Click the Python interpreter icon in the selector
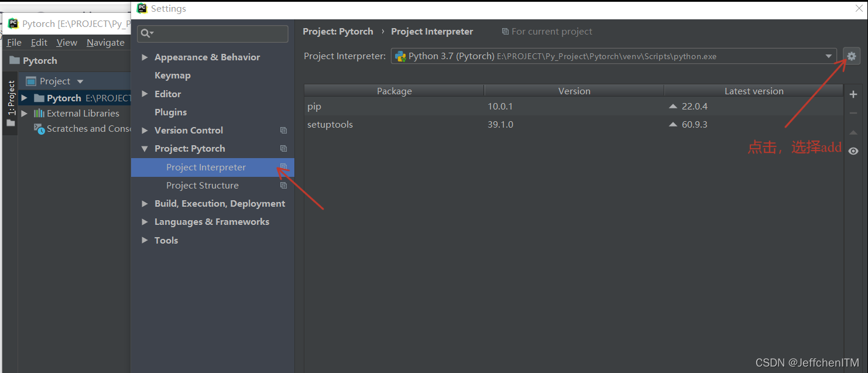Viewport: 868px width, 373px height. click(402, 56)
